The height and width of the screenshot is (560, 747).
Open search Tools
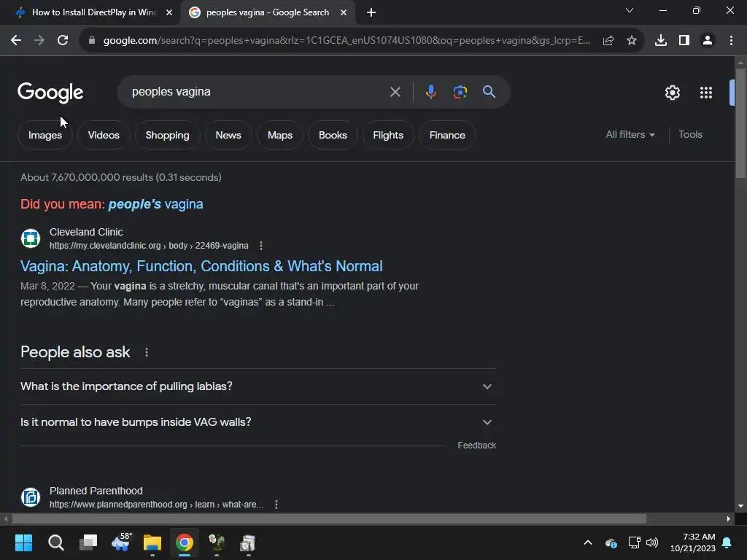[690, 135]
